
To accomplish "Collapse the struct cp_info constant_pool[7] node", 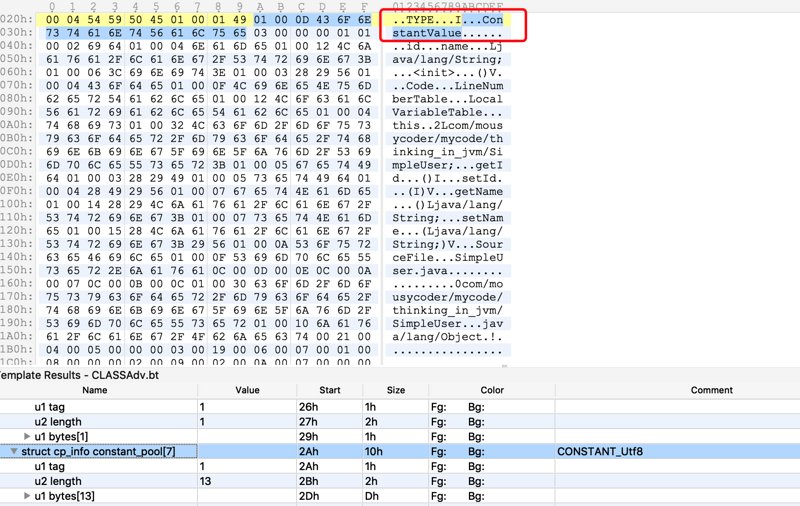I will [14, 451].
